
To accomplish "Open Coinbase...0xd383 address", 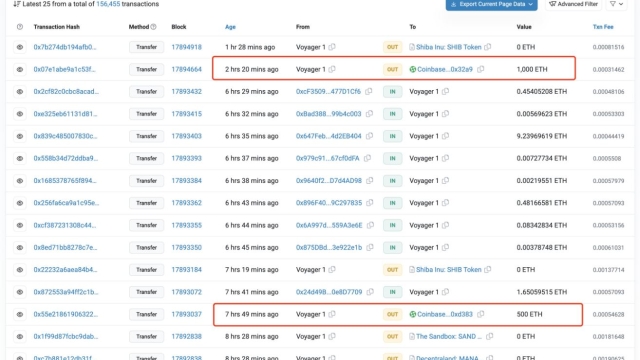I will coord(445,314).
